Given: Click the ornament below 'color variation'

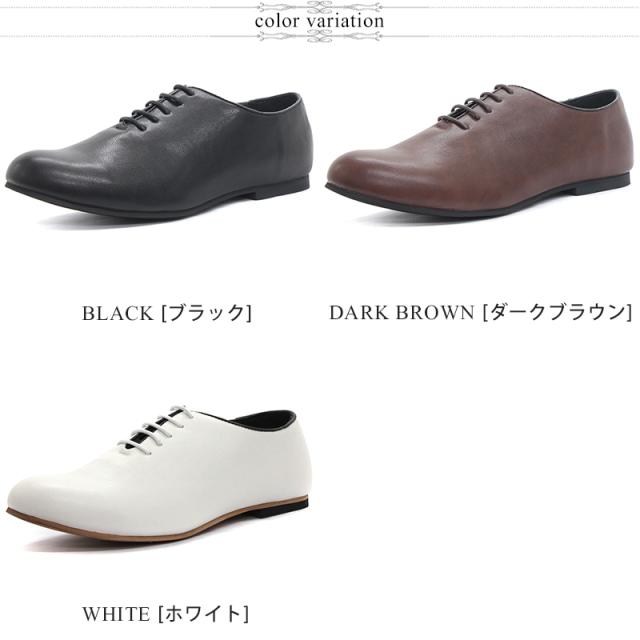Looking at the screenshot, I should click(320, 37).
